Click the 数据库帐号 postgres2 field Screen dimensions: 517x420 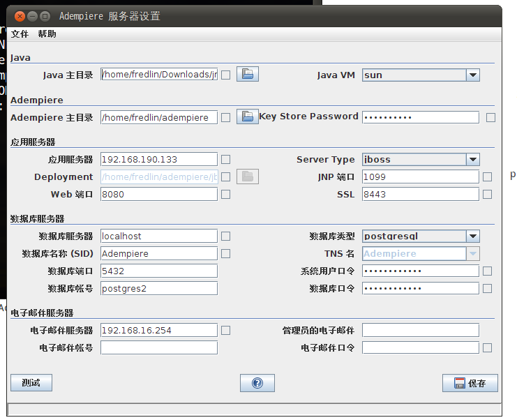[x=159, y=288]
